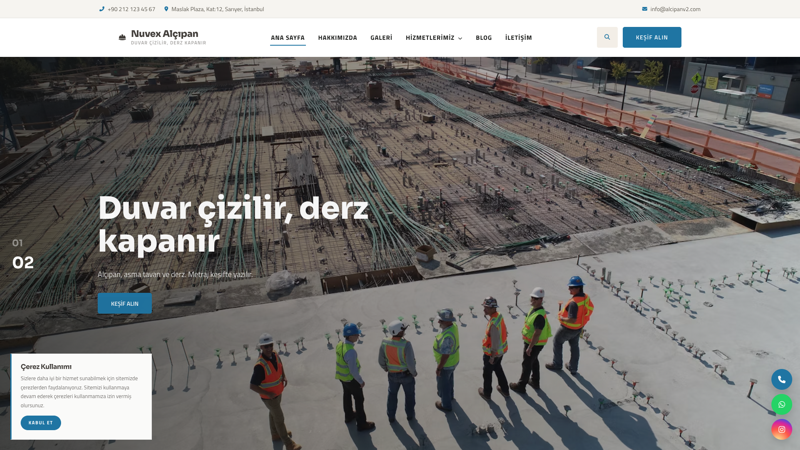Email info@alcipanv2.com via the header link
The image size is (800, 450).
pyautogui.click(x=675, y=9)
